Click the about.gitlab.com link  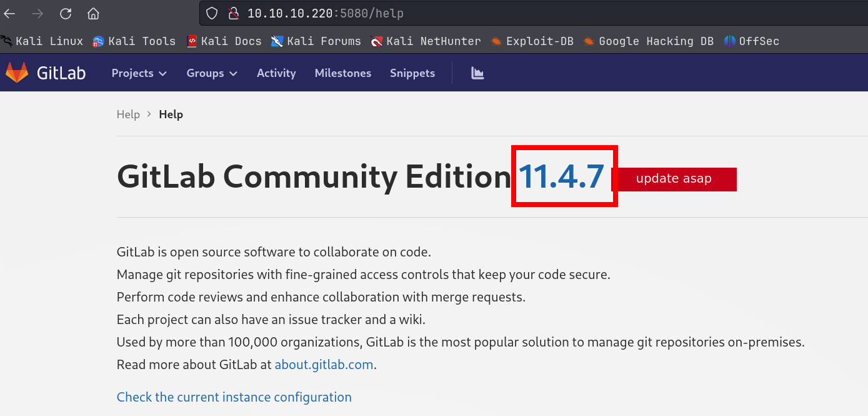tap(324, 365)
